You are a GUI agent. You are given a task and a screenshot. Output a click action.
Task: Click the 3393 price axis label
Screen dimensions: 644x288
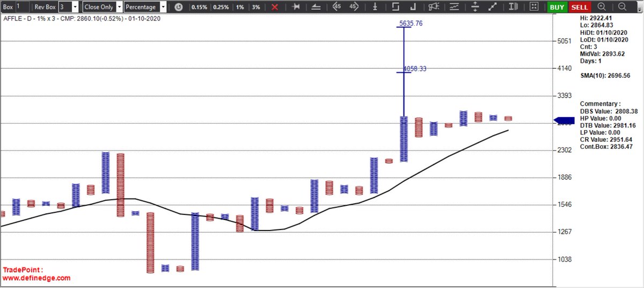click(x=566, y=96)
